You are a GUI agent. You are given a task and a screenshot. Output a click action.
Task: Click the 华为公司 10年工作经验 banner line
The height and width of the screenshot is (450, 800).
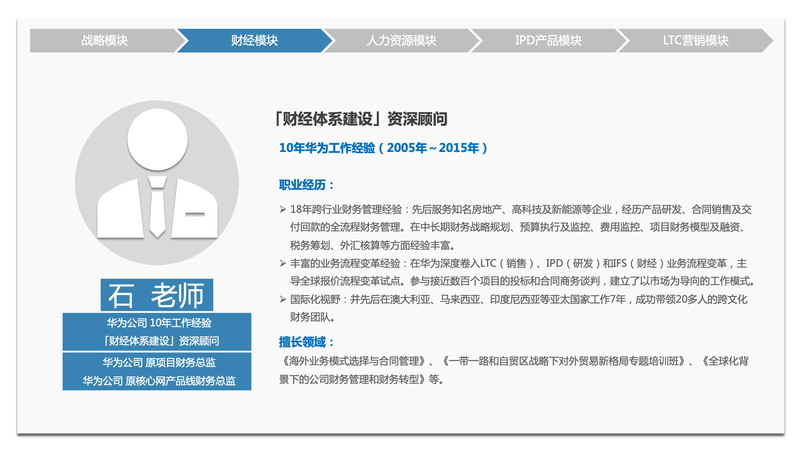pyautogui.click(x=158, y=323)
